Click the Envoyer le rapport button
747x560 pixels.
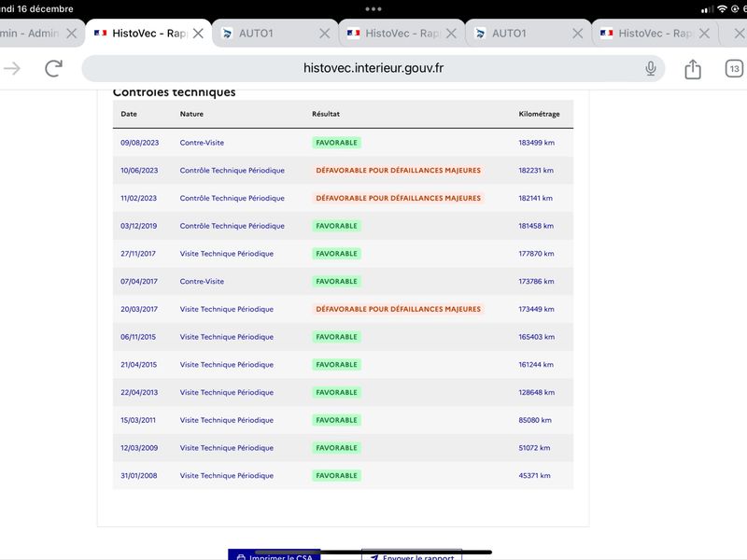[x=412, y=555]
